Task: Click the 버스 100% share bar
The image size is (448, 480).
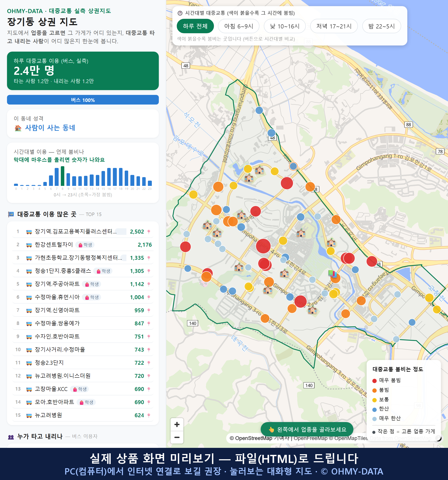Action: (x=83, y=100)
